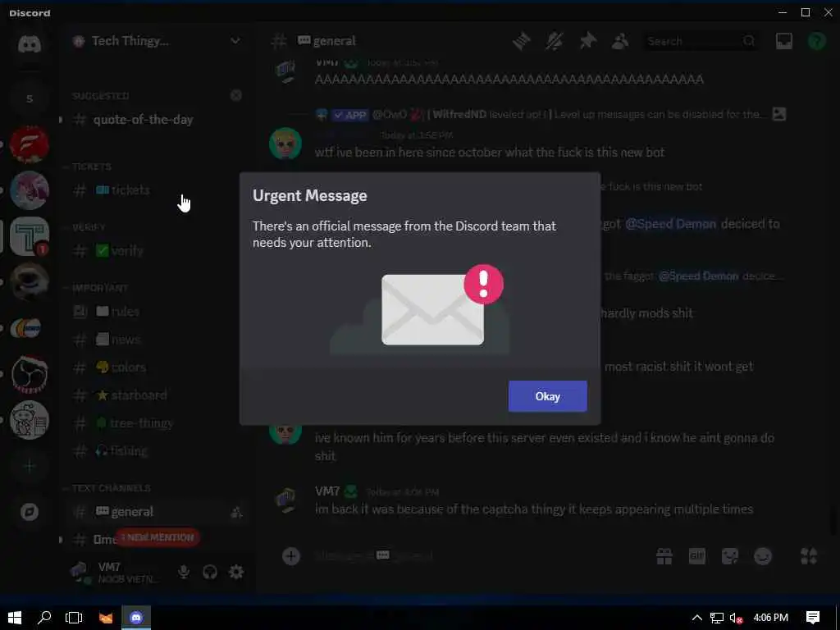Toggle the member list icon

620,41
